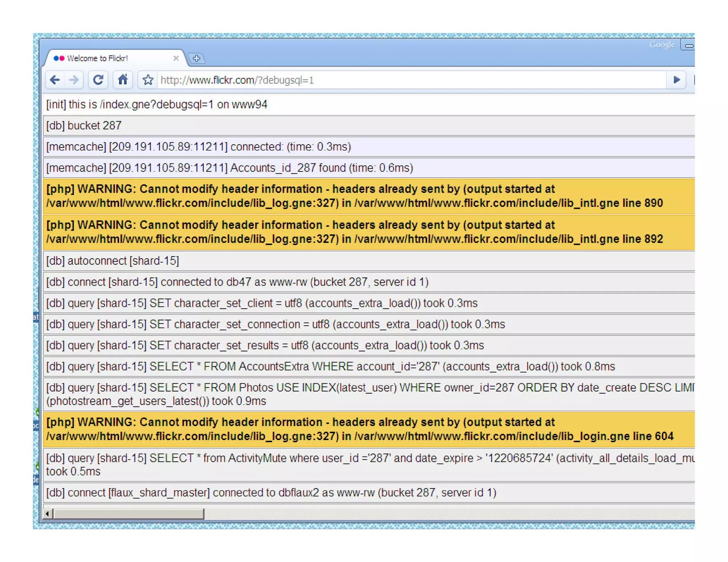The height and width of the screenshot is (562, 728).
Task: Click the browser Back arrow button
Action: point(55,80)
